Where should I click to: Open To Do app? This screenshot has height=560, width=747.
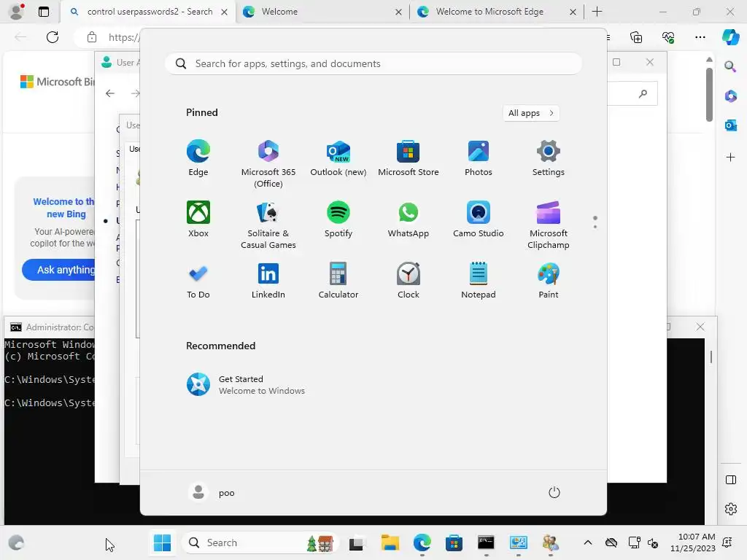[x=198, y=281]
